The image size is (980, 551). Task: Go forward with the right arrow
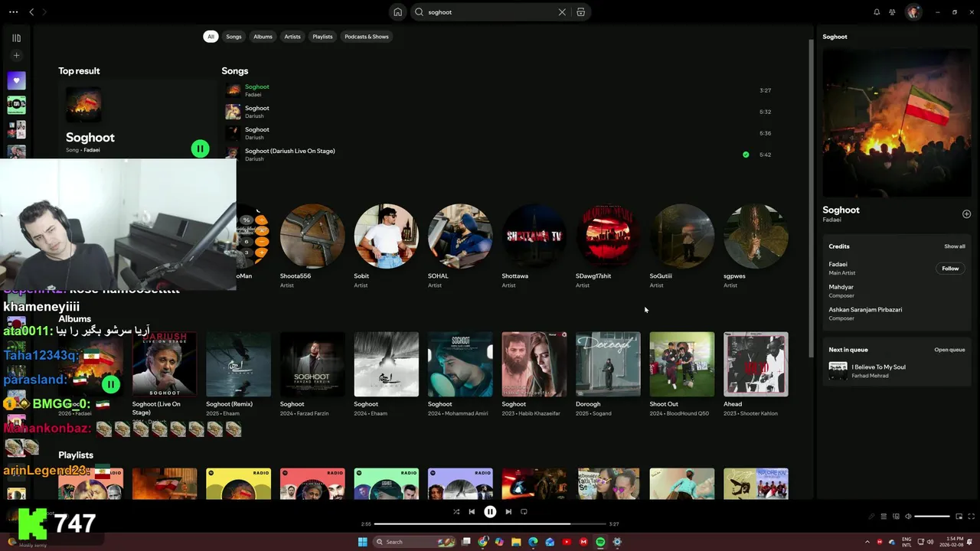pyautogui.click(x=44, y=12)
